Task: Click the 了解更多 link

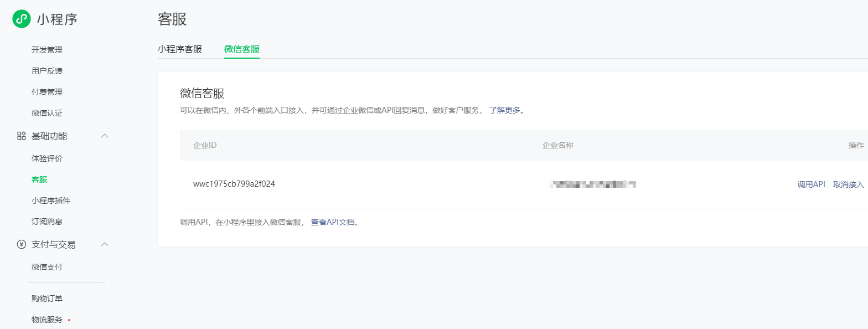Action: coord(505,110)
